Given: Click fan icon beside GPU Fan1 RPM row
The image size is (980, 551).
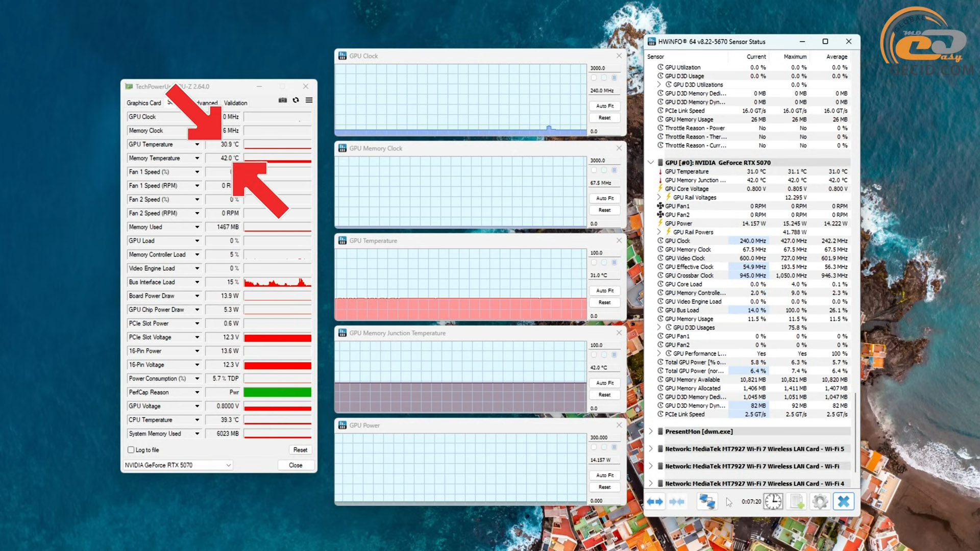Looking at the screenshot, I should pos(660,206).
